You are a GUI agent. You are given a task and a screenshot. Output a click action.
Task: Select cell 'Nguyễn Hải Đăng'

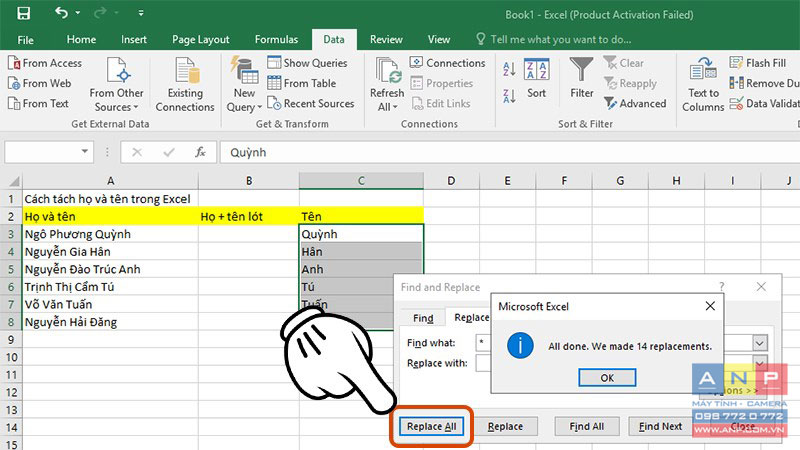coord(110,322)
